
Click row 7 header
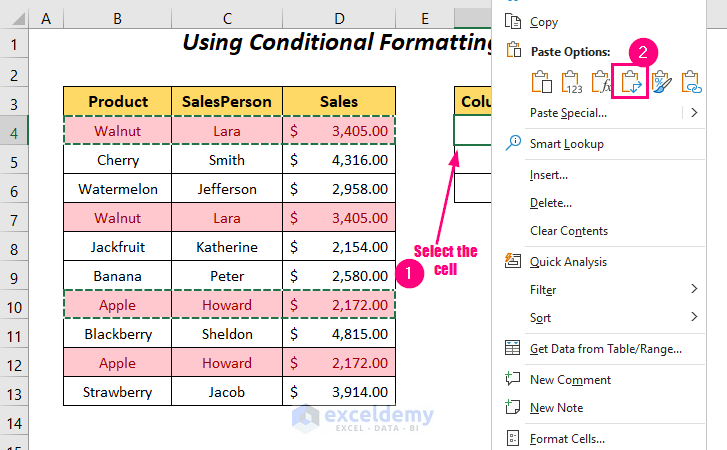(x=14, y=218)
